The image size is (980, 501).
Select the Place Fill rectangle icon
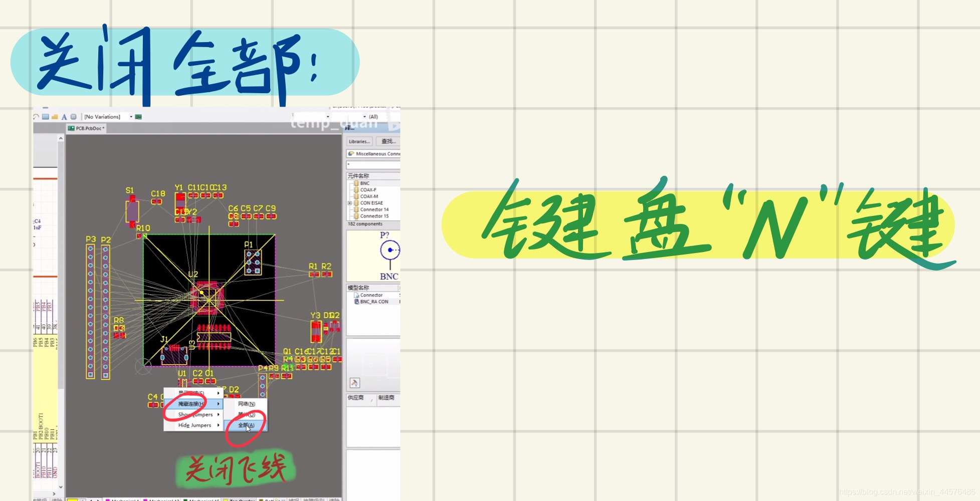click(46, 117)
